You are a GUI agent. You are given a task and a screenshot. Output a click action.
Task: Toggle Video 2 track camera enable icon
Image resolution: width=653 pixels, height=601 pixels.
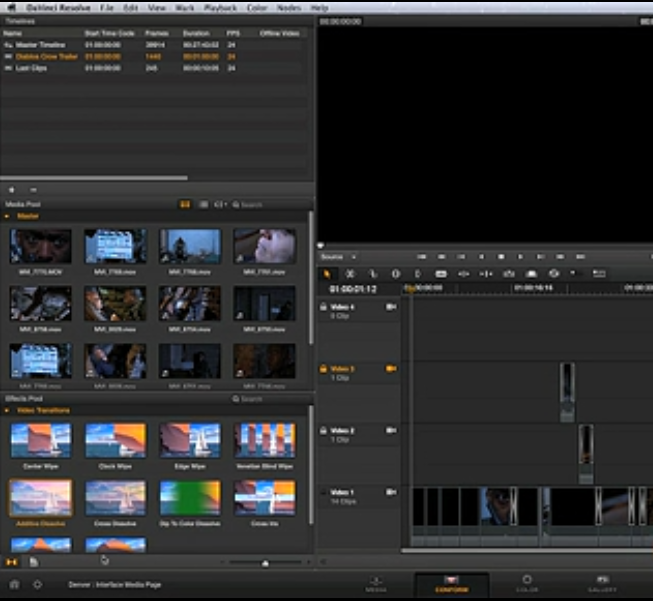tap(391, 430)
